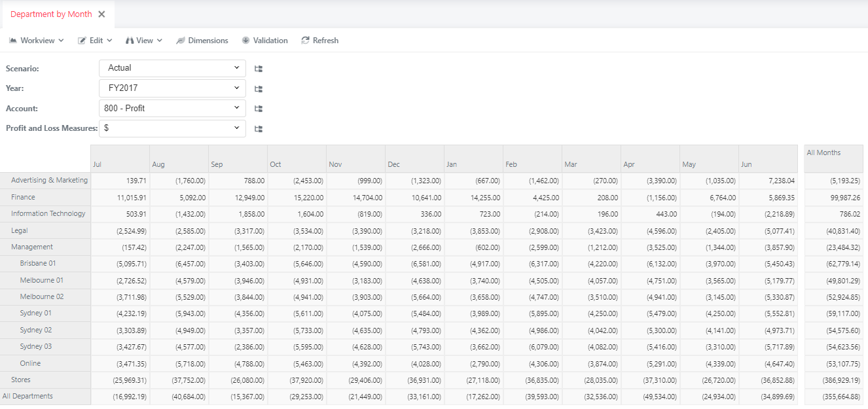This screenshot has height=409, width=868.
Task: Open the View menu
Action: 143,41
